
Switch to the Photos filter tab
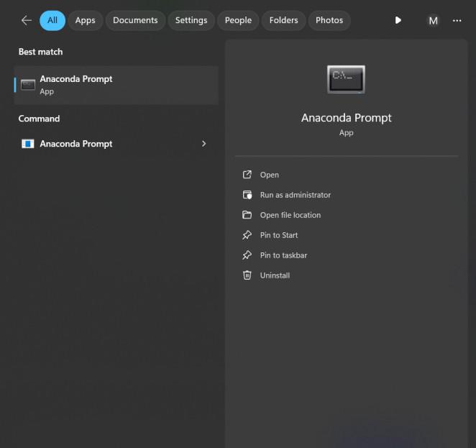[329, 20]
